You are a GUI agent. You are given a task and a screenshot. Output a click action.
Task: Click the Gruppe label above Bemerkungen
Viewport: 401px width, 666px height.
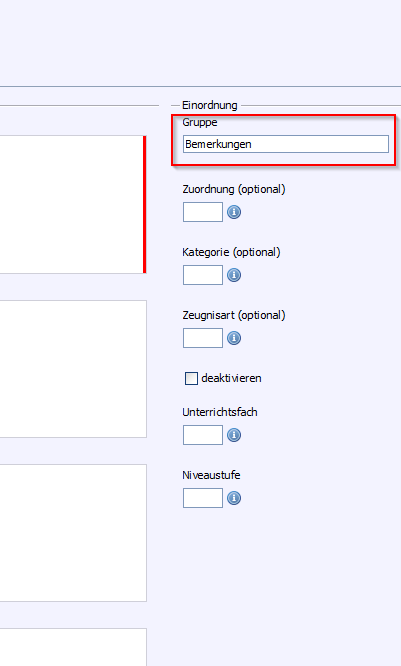[200, 122]
